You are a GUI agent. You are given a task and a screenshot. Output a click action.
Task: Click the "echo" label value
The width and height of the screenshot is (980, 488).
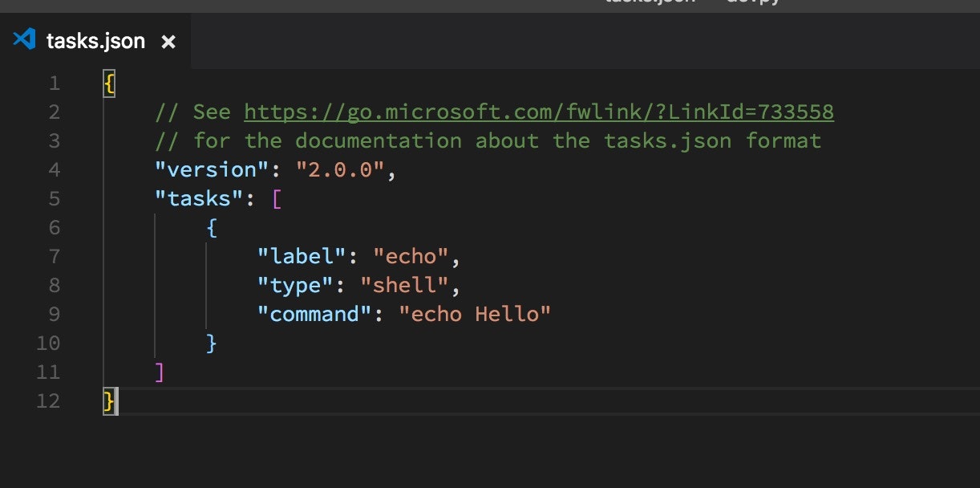tap(411, 256)
